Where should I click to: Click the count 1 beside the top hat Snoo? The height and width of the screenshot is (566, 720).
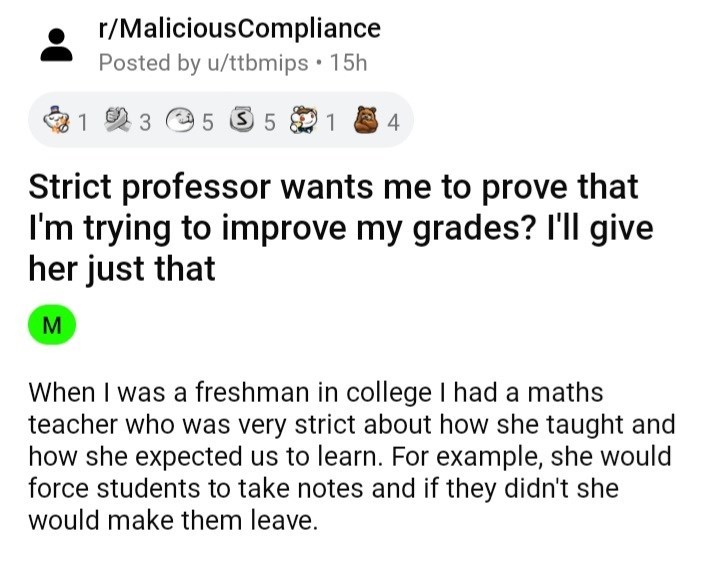pos(84,124)
